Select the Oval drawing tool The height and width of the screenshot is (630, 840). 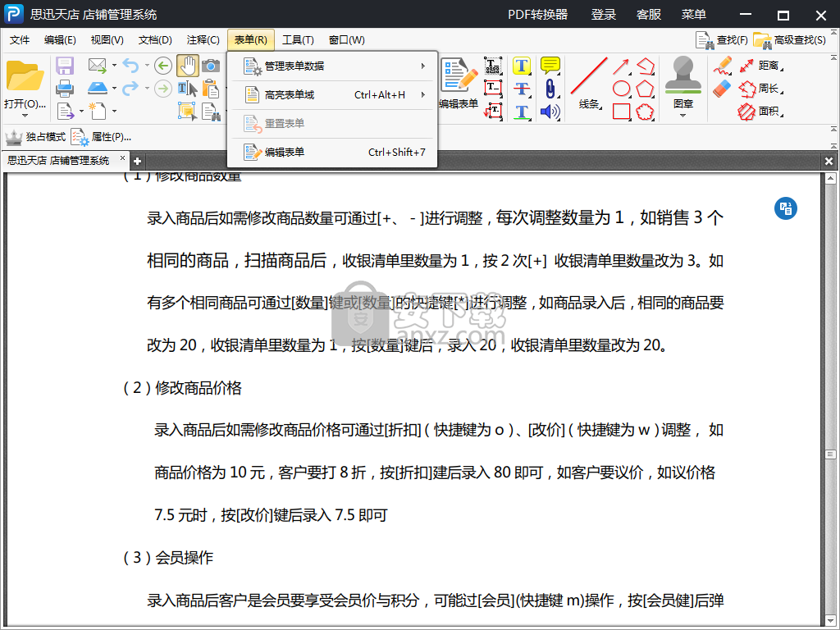pyautogui.click(x=622, y=89)
